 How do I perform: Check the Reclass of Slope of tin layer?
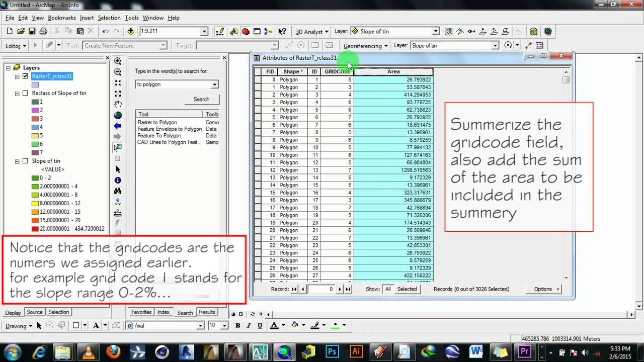click(x=25, y=93)
